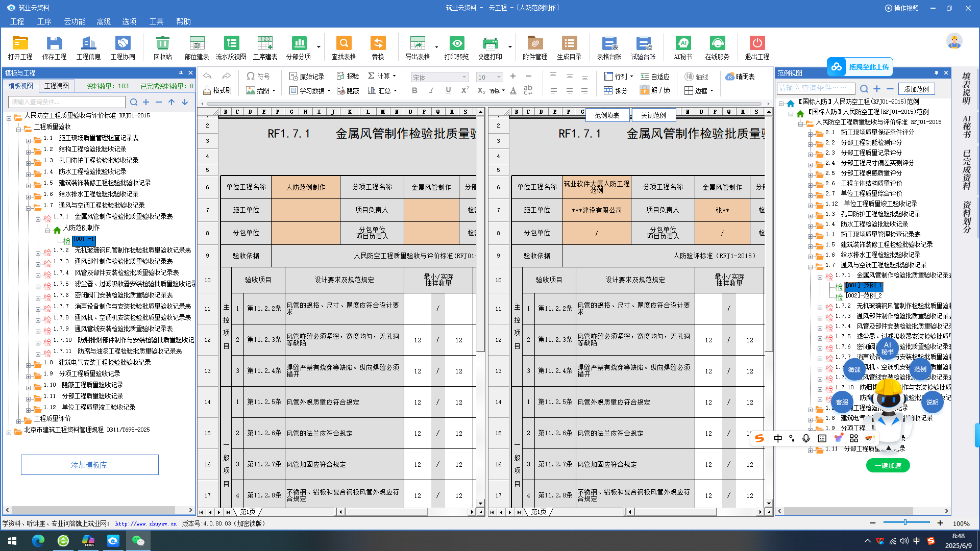This screenshot has height=551, width=980.
Task: Open the 表格台账 icon
Action: coord(609,47)
